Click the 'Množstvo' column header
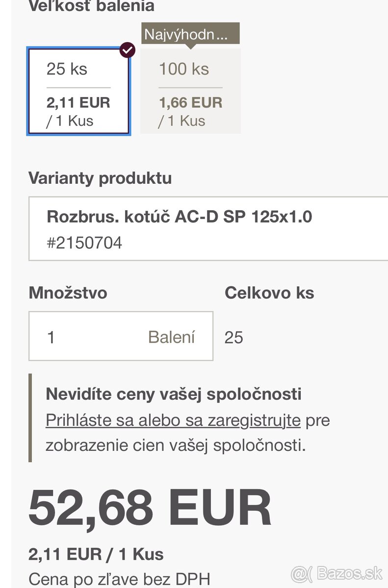 click(68, 293)
